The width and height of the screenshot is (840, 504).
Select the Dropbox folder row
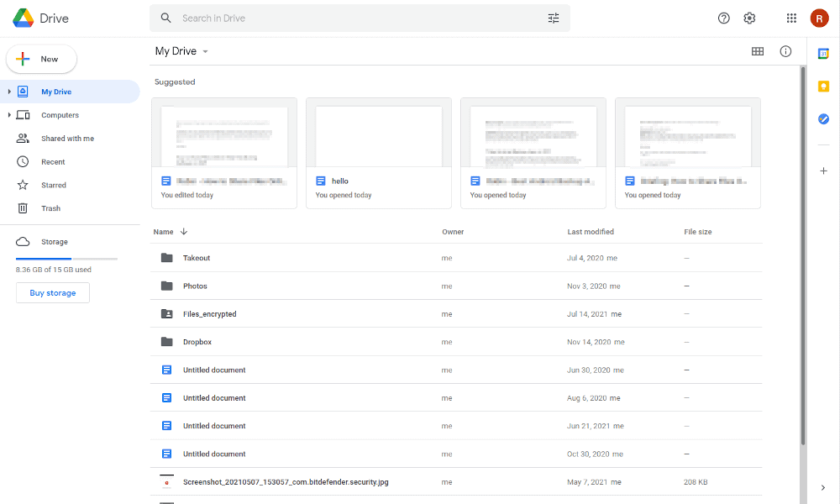[456, 342]
